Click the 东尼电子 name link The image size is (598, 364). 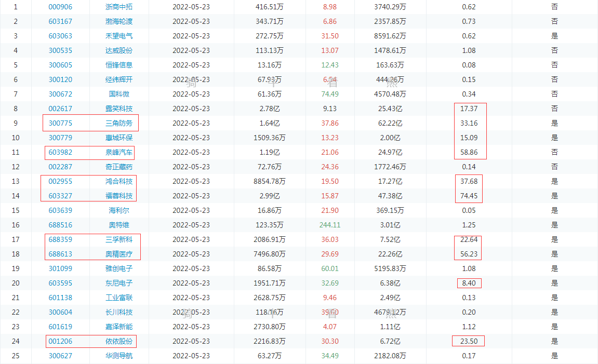(119, 283)
